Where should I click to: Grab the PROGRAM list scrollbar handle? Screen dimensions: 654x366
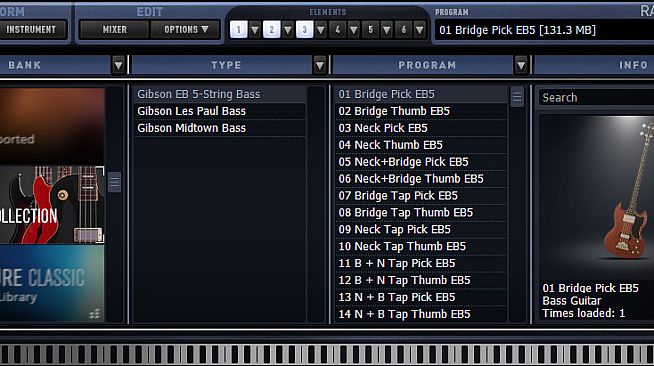click(x=517, y=97)
